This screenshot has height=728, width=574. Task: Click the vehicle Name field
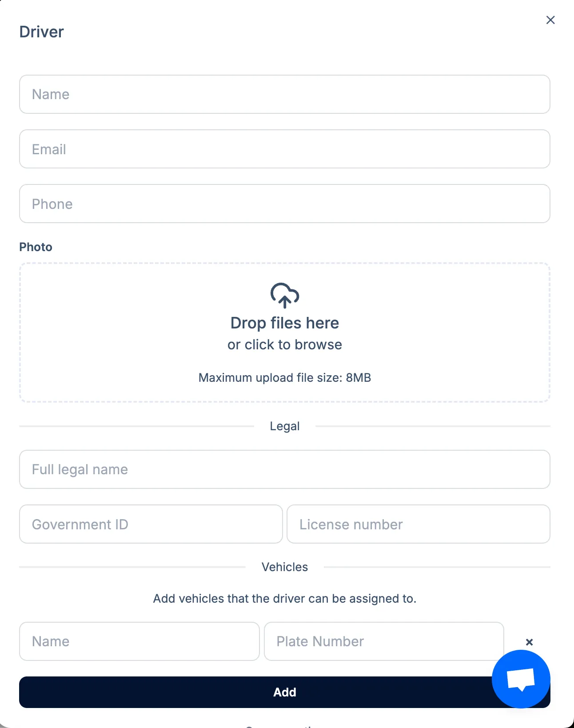coord(140,641)
